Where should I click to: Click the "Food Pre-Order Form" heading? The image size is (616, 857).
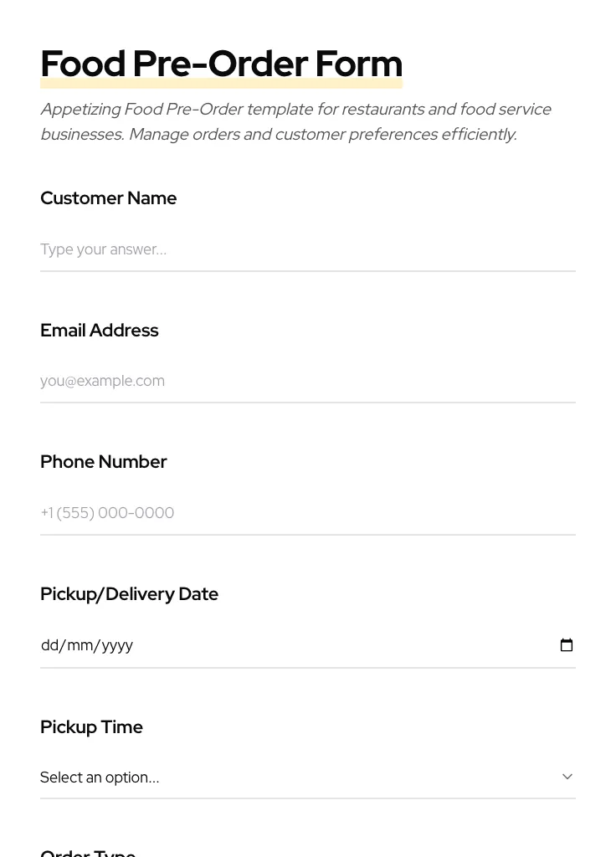coord(221,63)
